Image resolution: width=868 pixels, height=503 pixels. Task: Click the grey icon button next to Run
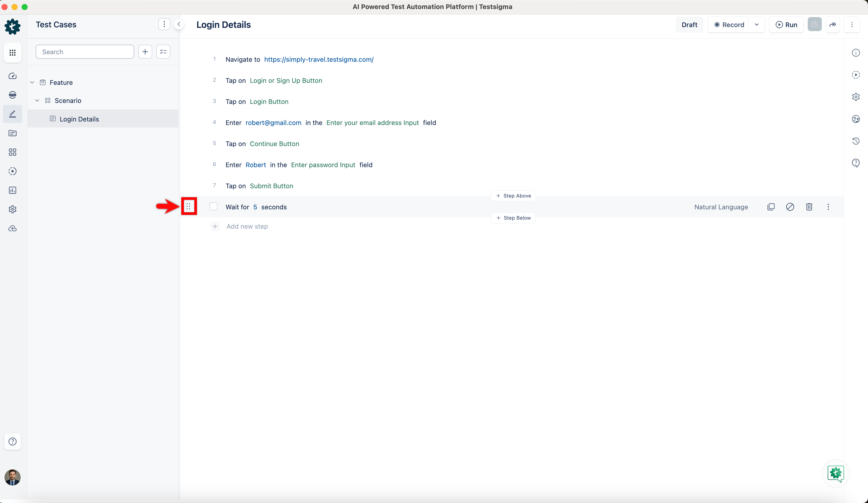815,24
